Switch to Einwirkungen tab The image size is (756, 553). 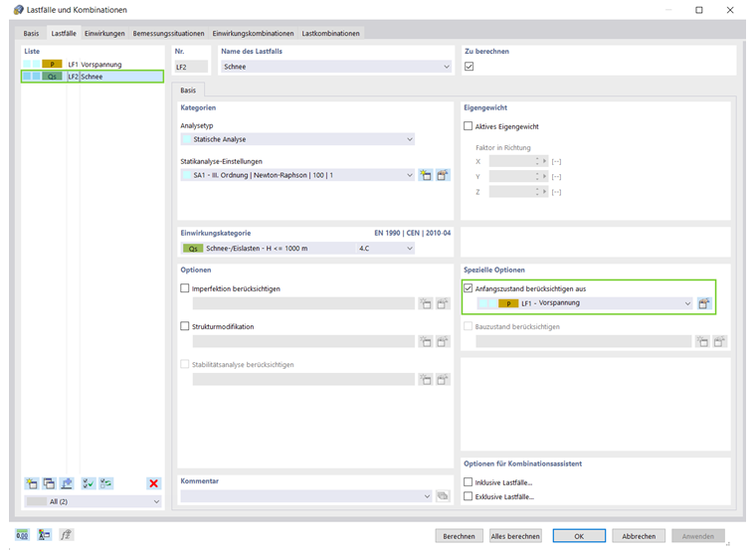104,33
